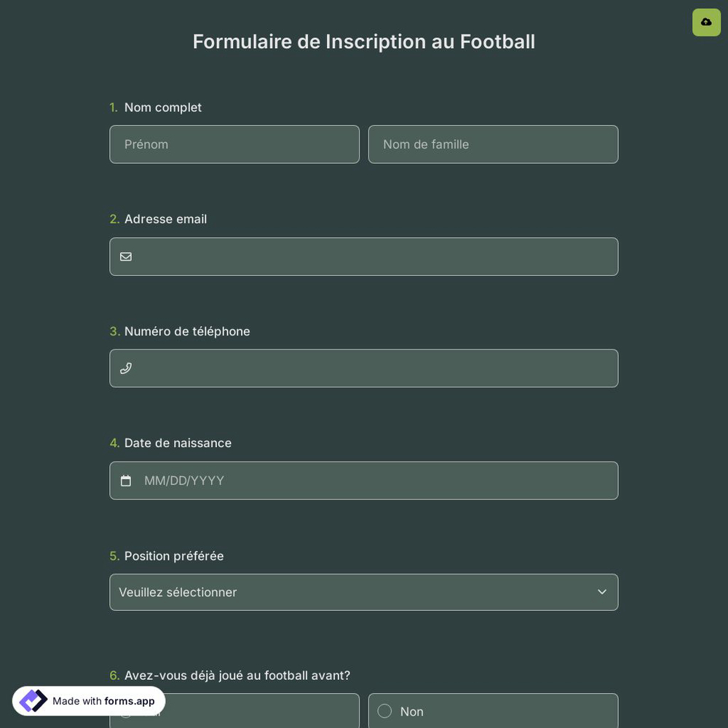Click the Made with forms.app badge
The width and height of the screenshot is (728, 728).
click(x=87, y=701)
